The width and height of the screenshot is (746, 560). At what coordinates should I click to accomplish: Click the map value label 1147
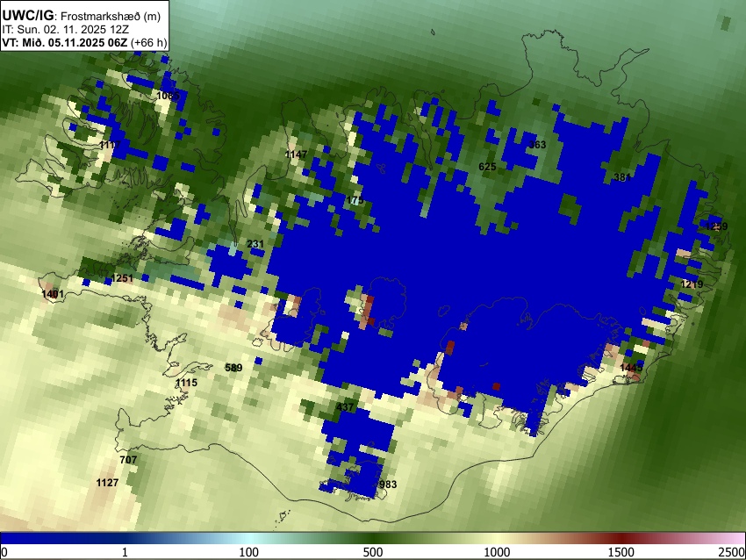pos(296,154)
